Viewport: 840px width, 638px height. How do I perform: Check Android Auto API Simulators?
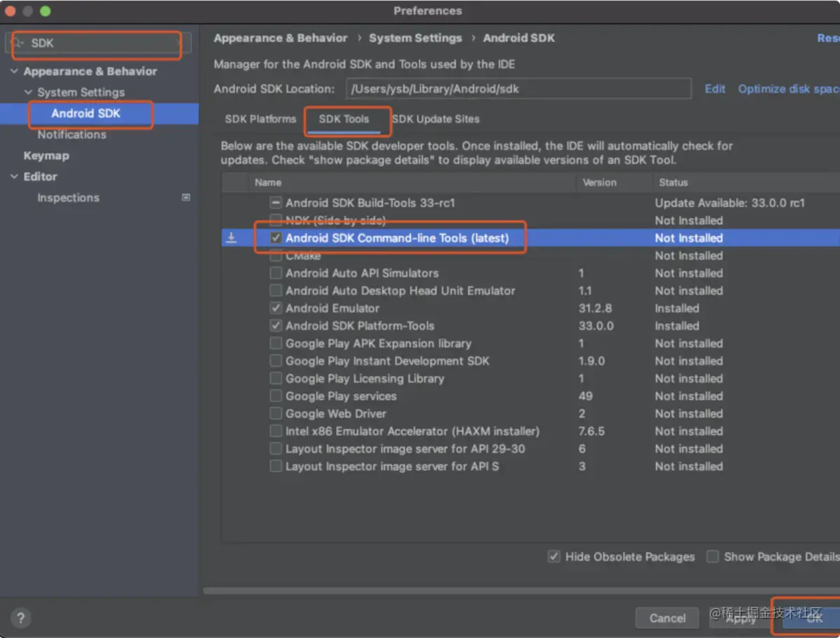276,273
